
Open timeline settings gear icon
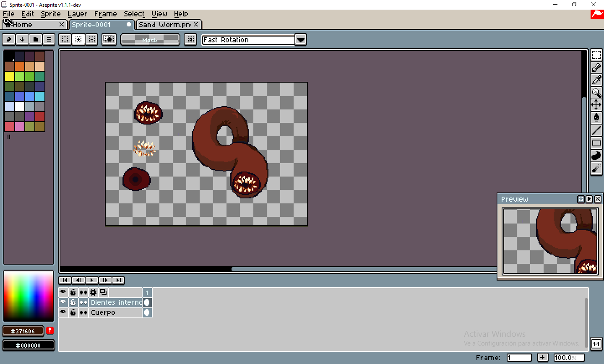pyautogui.click(x=93, y=292)
